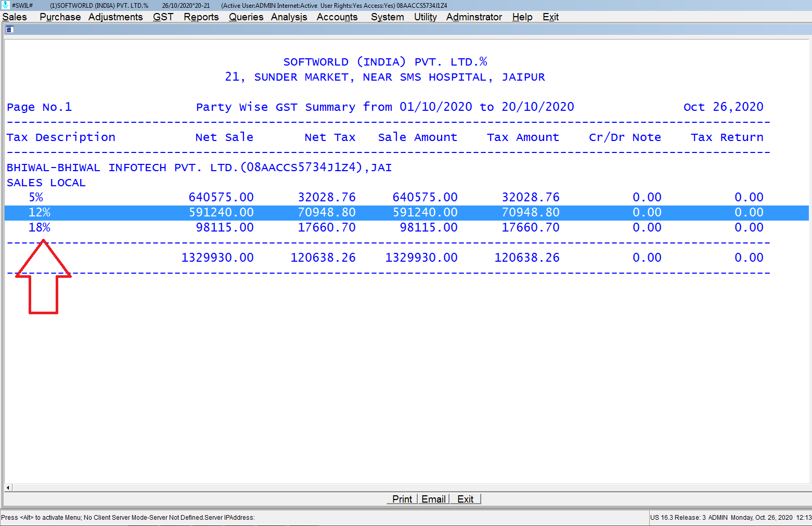Viewport: 812px width, 526px height.
Task: Open the Adminstrator menu
Action: pyautogui.click(x=474, y=17)
